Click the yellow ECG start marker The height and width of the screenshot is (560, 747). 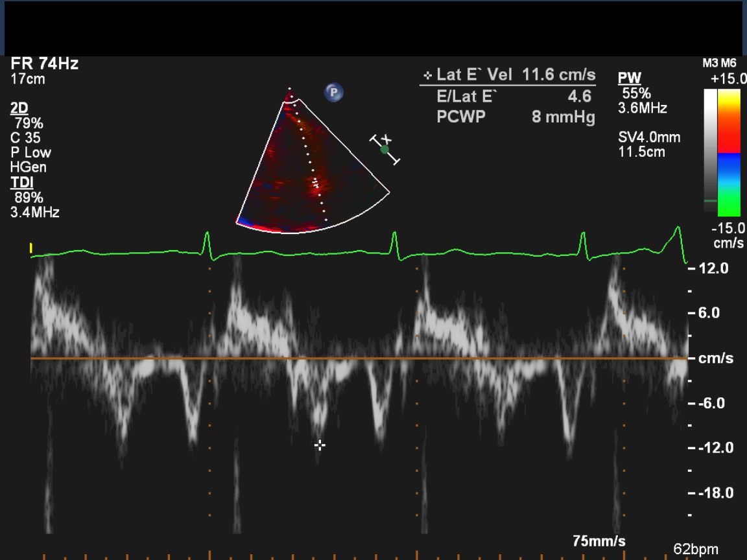30,248
